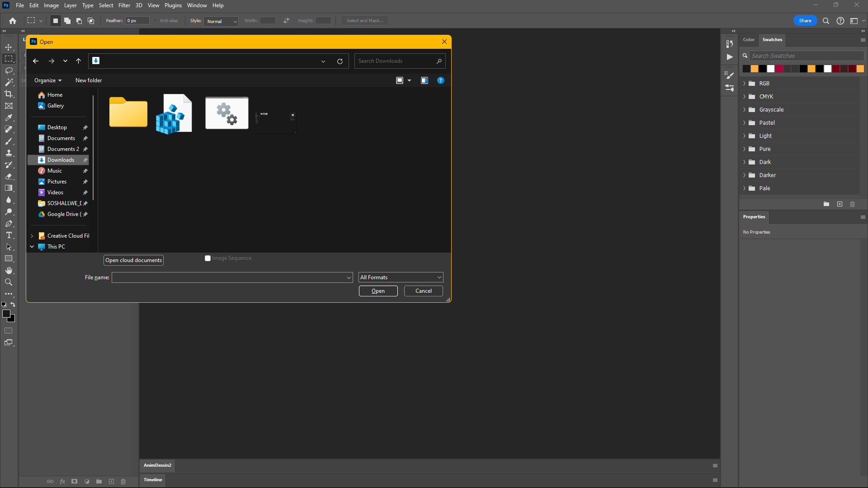The width and height of the screenshot is (868, 488).
Task: Refresh the Downloads folder listing
Action: click(340, 61)
